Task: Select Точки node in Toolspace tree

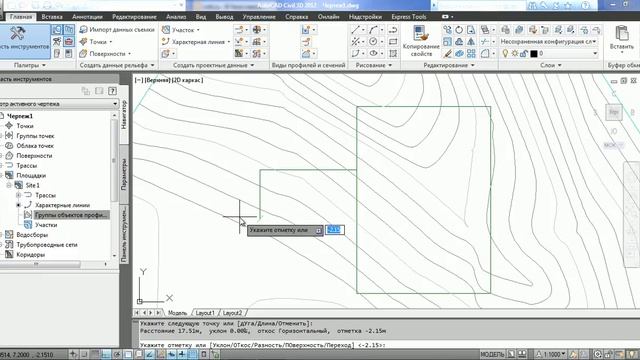Action: (x=25, y=126)
